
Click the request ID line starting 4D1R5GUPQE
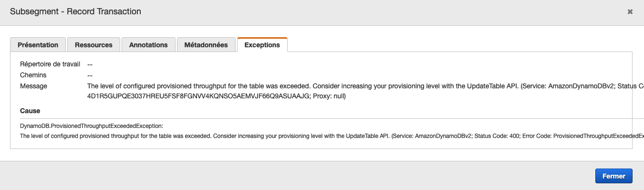coord(216,96)
